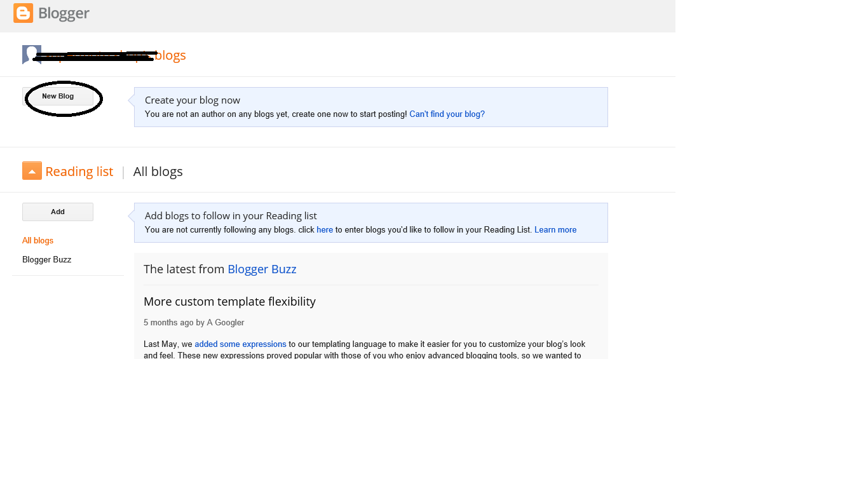Viewport: 868px width, 488px height.
Task: Click "Add blogs to follow in your Reading list" heading
Action: (x=231, y=216)
